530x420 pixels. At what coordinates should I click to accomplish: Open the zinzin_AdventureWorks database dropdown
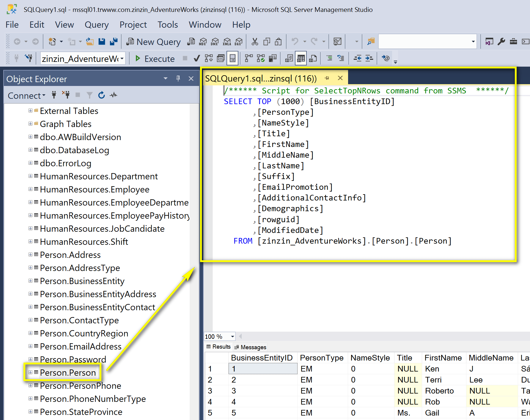(x=122, y=59)
